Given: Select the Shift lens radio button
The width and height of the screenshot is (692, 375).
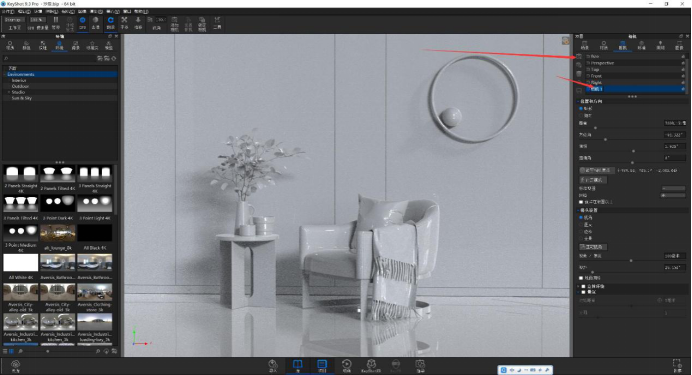Looking at the screenshot, I should click(x=581, y=231).
